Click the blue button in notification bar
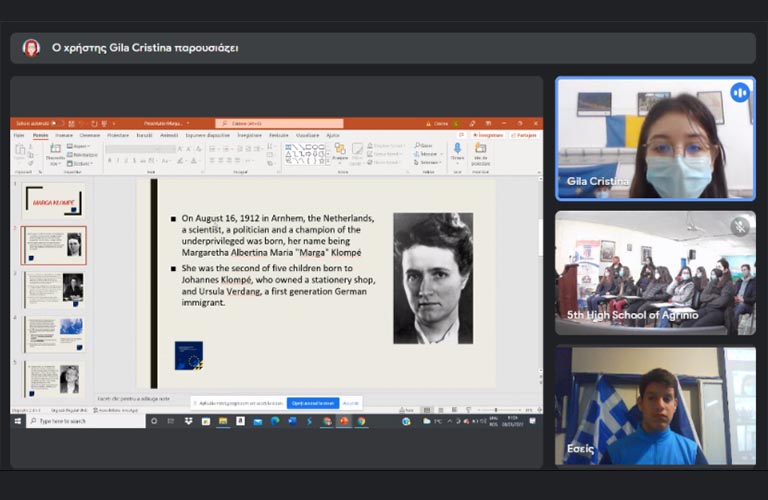Image resolution: width=768 pixels, height=500 pixels. pos(312,402)
